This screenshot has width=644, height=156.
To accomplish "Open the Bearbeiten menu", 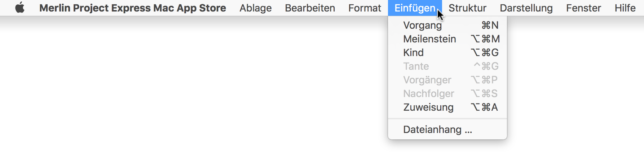I will click(310, 8).
